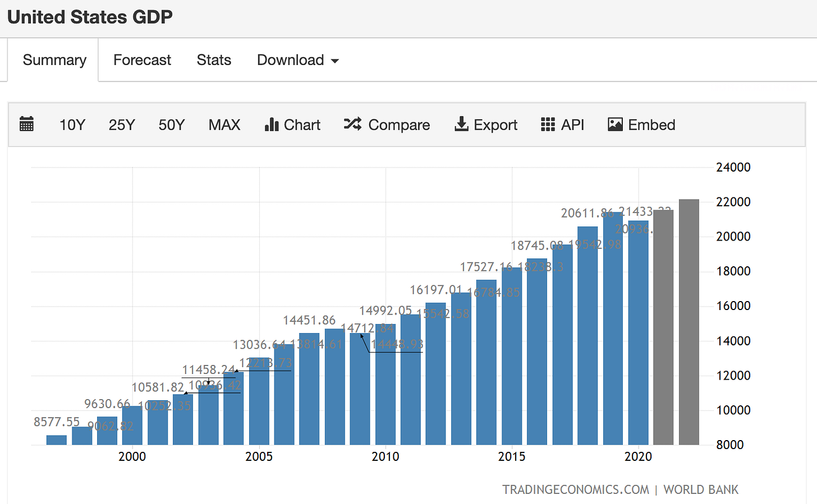The image size is (817, 504).
Task: Click the 14451.86 data label
Action: coord(309,320)
